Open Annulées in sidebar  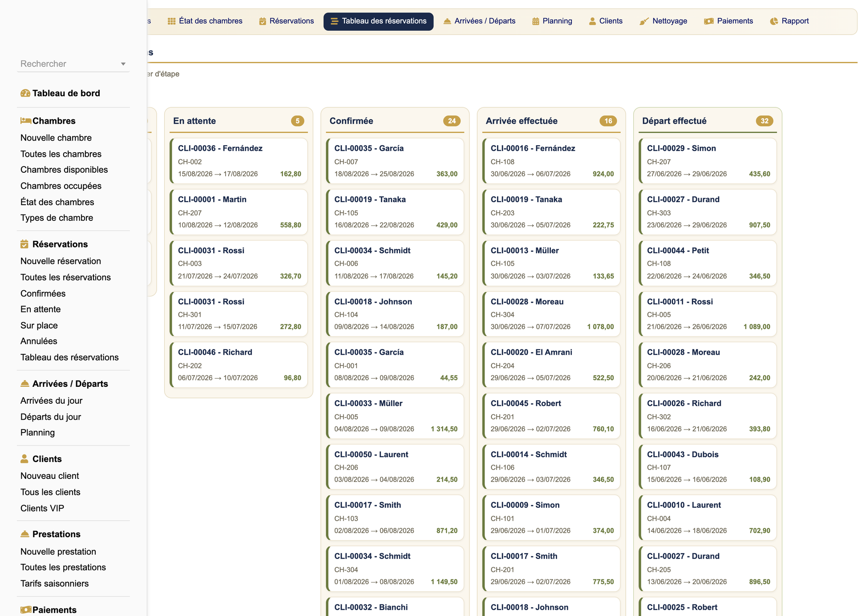[39, 341]
